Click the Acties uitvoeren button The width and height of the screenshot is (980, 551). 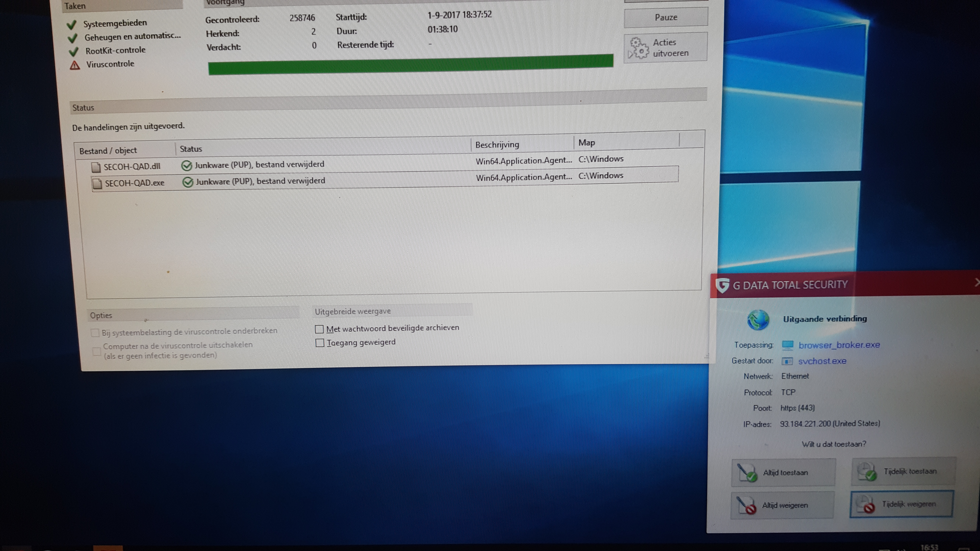pyautogui.click(x=666, y=48)
